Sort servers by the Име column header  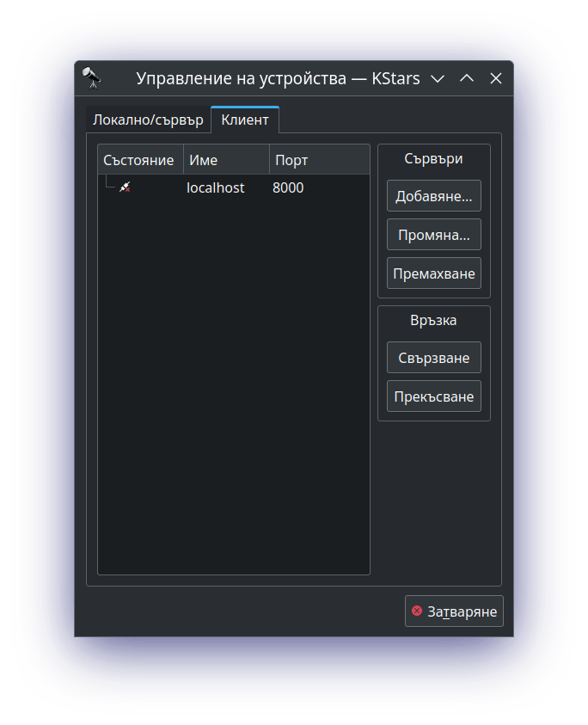(225, 160)
